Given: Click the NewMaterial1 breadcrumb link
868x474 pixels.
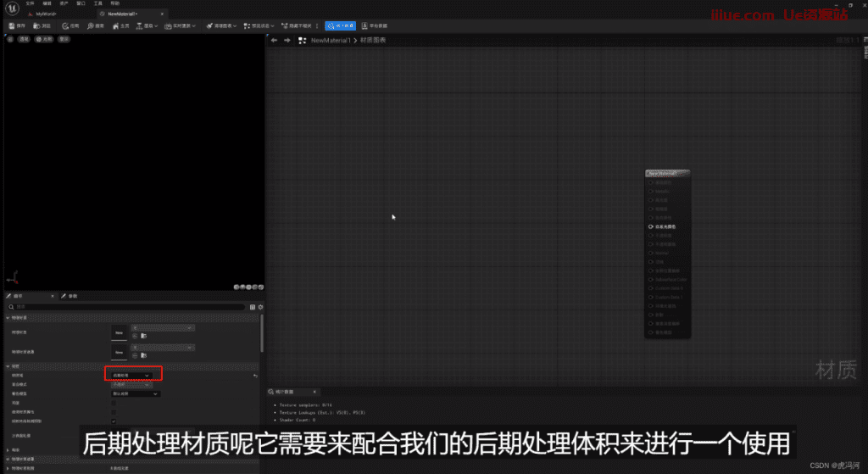Looking at the screenshot, I should point(331,41).
